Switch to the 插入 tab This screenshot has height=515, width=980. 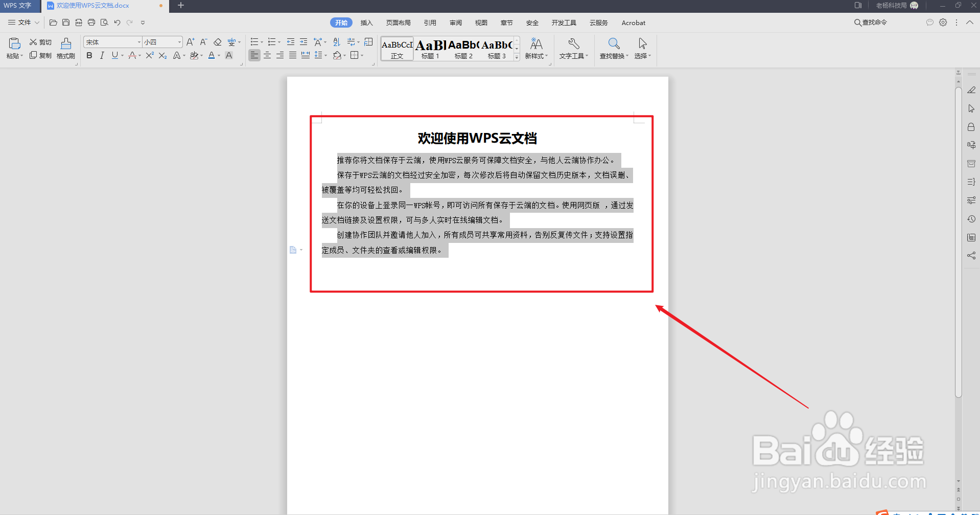click(366, 23)
